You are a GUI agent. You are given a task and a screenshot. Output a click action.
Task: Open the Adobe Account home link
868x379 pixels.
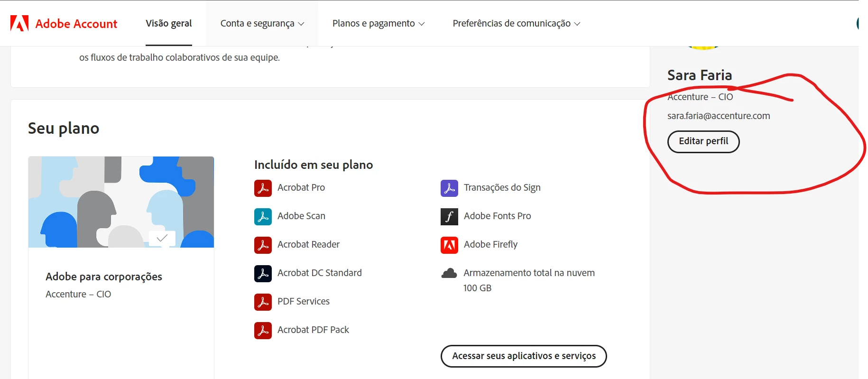click(64, 23)
